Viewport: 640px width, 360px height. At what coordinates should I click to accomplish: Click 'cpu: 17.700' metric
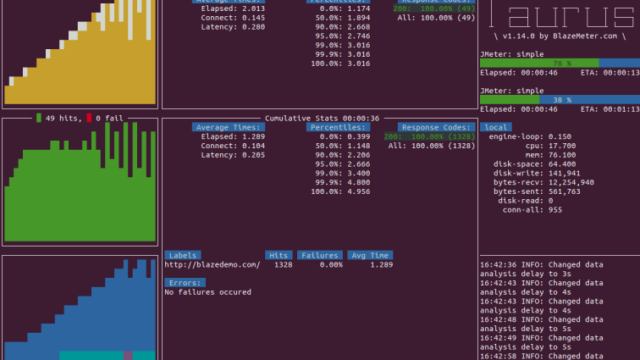pos(551,146)
